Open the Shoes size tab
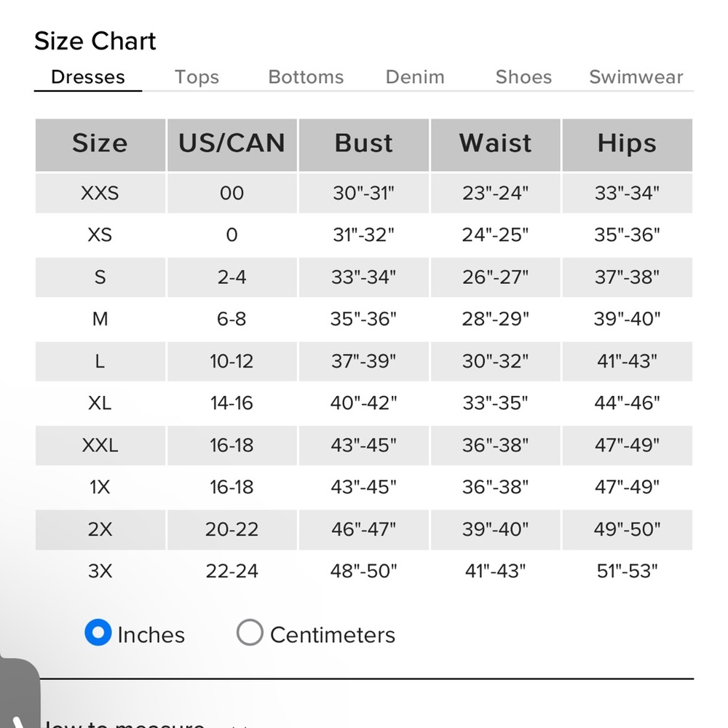 coord(523,77)
